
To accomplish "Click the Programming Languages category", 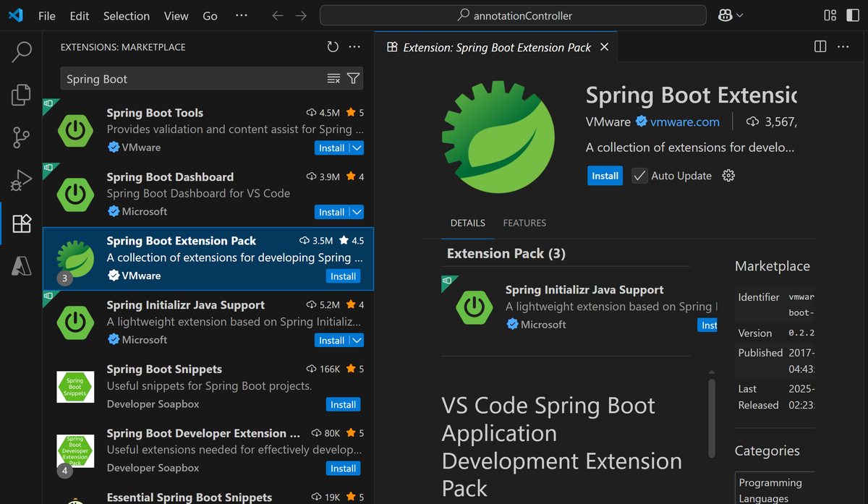I will point(770,490).
